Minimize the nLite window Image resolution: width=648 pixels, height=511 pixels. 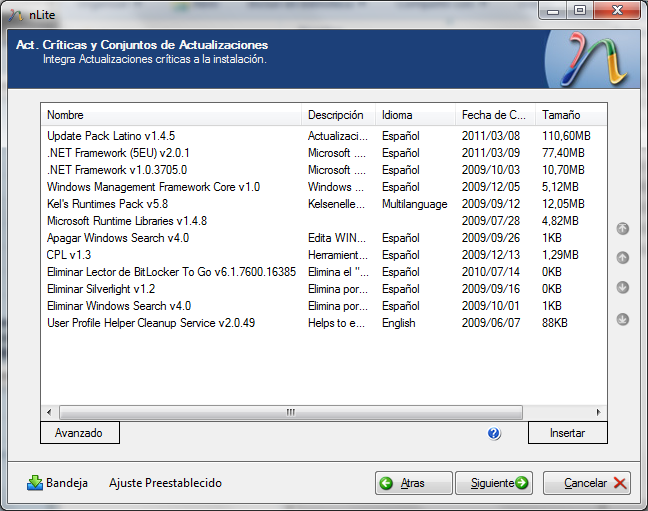coord(553,11)
